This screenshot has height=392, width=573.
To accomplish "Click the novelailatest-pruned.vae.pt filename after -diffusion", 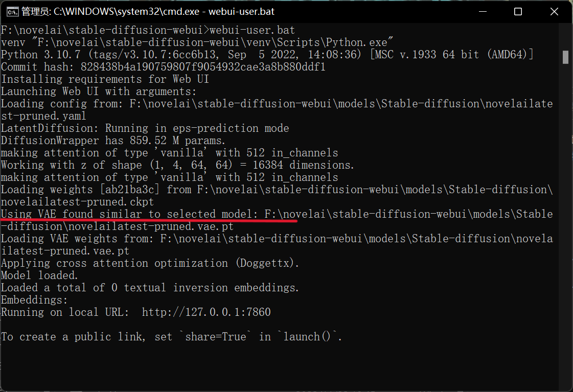I will coord(151,226).
